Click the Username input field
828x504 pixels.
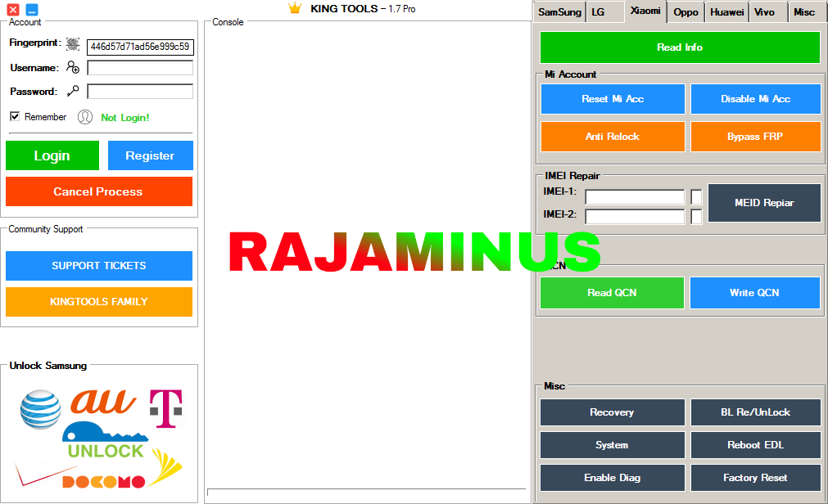(x=140, y=68)
